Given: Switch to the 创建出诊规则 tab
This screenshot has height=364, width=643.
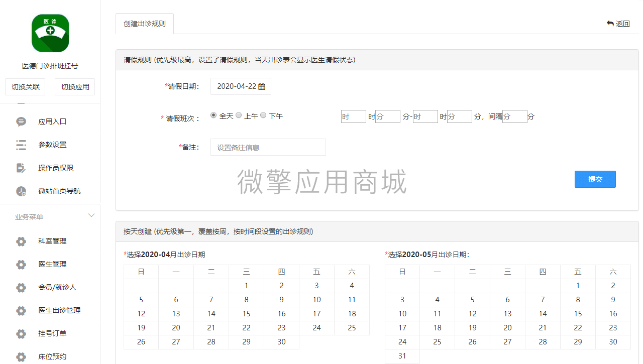Looking at the screenshot, I should (x=145, y=24).
